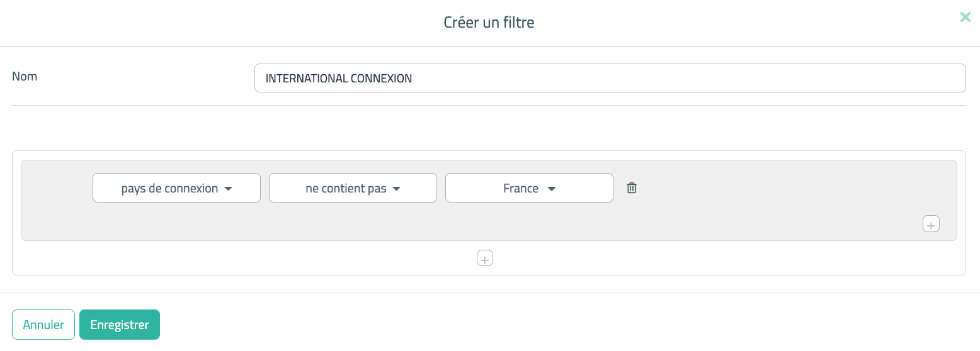Image resolution: width=980 pixels, height=351 pixels.
Task: Expand the ne contient pas operator dropdown
Action: coord(346,188)
